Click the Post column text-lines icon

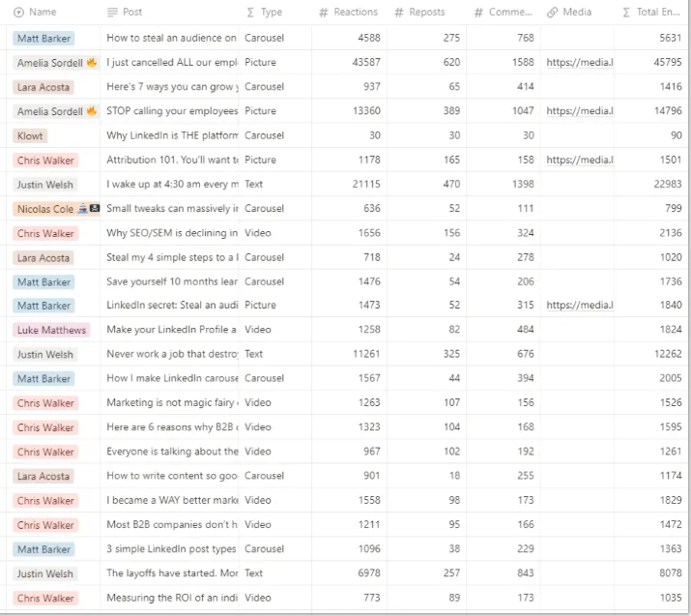pos(112,13)
